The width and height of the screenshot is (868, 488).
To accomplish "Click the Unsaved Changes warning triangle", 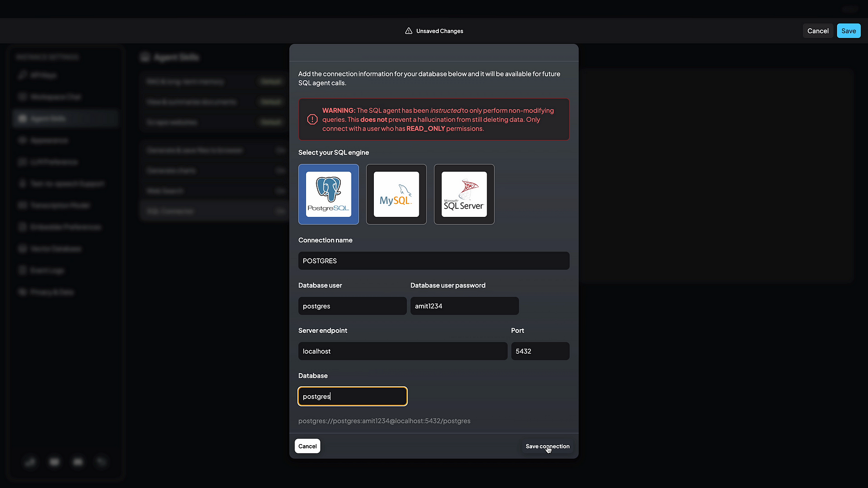I will coord(409,31).
